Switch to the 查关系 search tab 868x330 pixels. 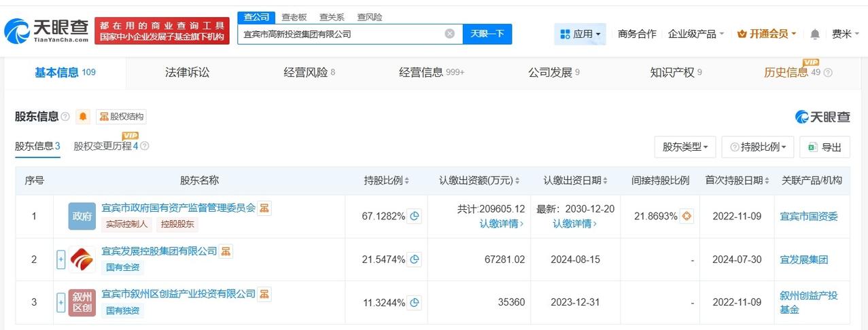point(332,17)
